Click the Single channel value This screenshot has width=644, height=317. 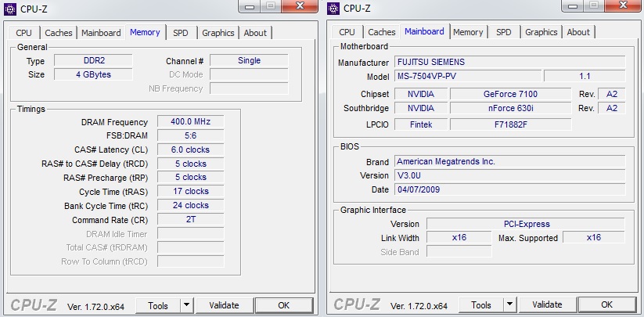coord(249,61)
